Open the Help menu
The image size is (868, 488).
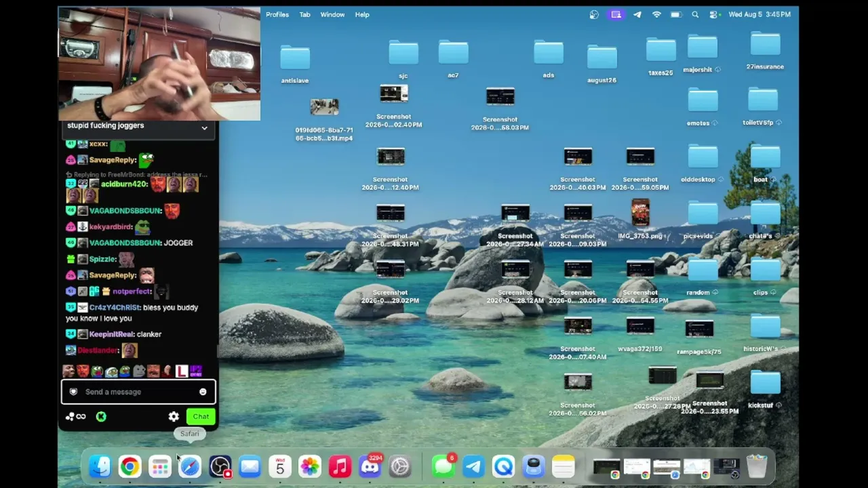362,14
